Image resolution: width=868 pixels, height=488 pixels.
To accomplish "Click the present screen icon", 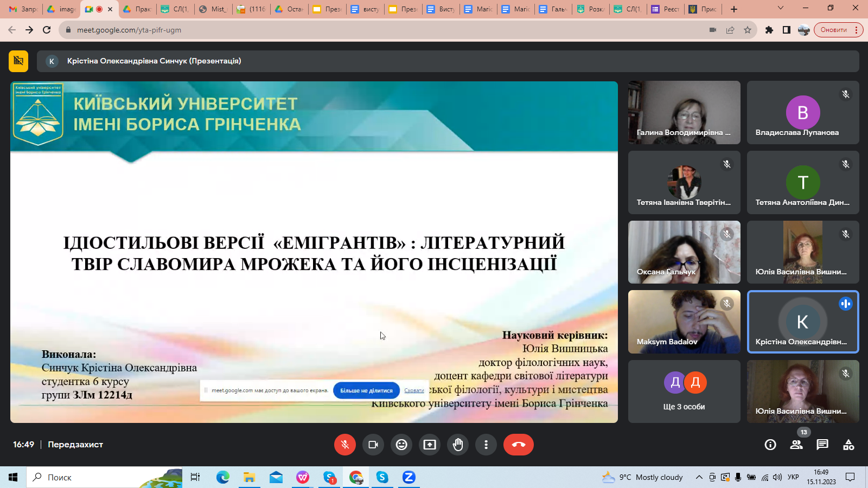I will click(430, 445).
